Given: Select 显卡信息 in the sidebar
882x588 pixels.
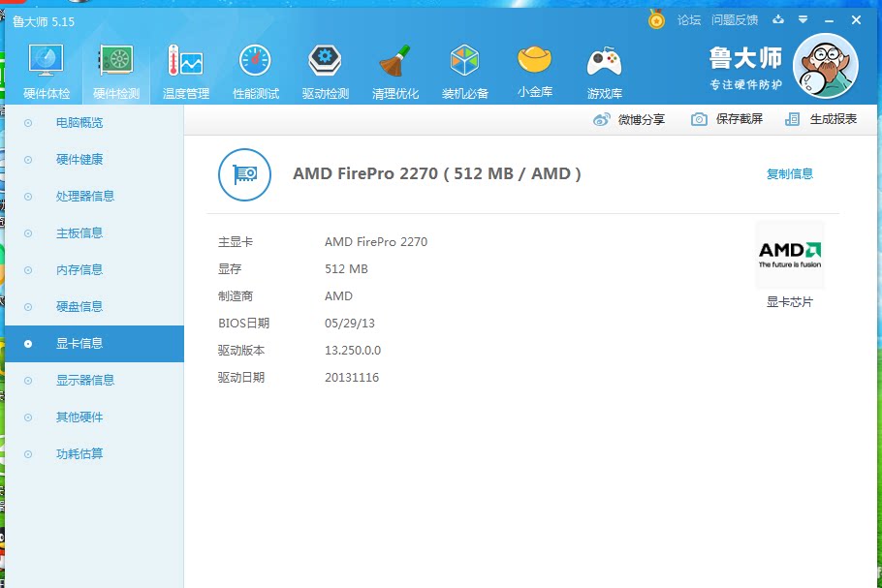Looking at the screenshot, I should [x=94, y=344].
